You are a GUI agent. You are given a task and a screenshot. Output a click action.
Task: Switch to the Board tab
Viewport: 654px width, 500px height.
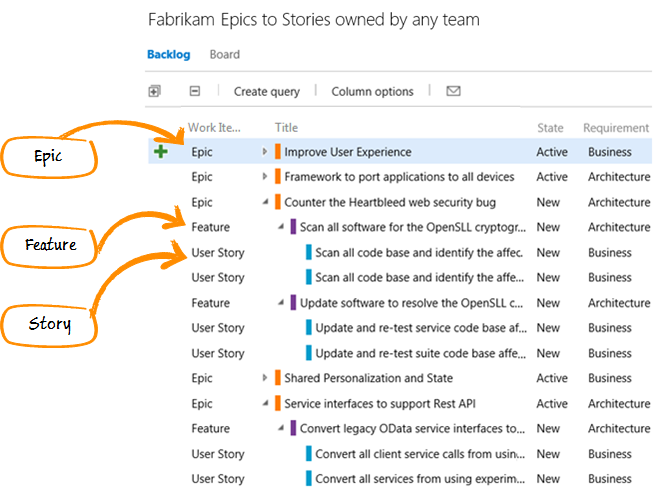(224, 55)
